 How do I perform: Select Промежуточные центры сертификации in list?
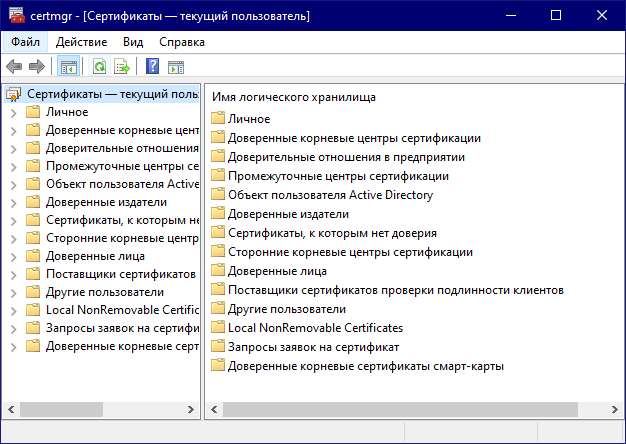[x=338, y=176]
